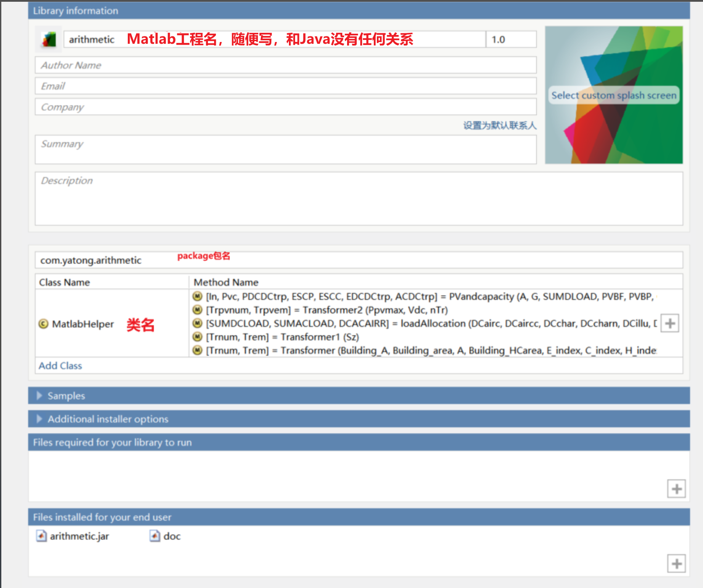
Task: Click the version number field 1.0
Action: tap(511, 39)
